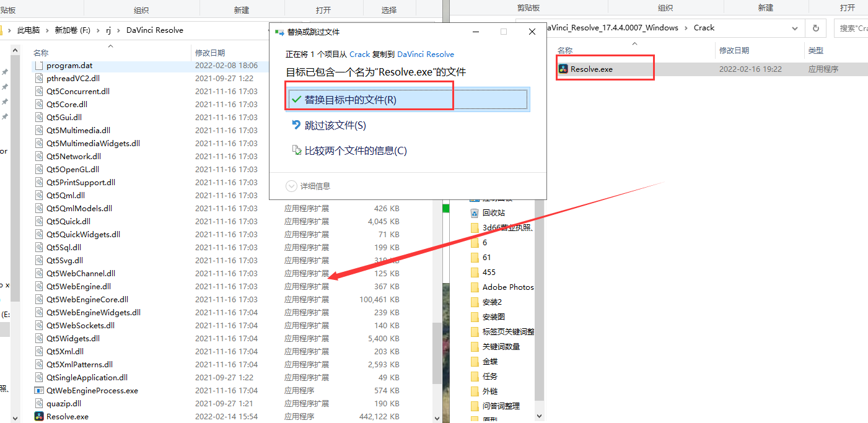
Task: Choose 跳过该文件(S) to skip this file
Action: (335, 126)
